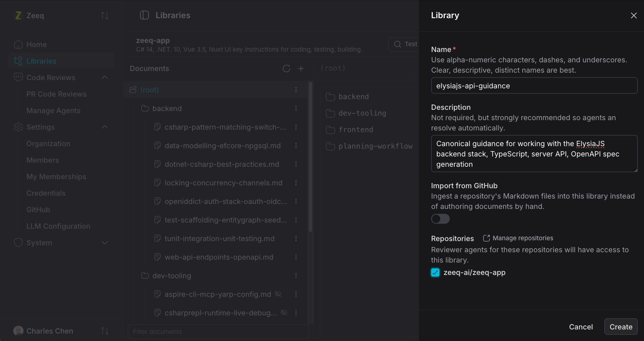
Task: Click the Documents panel scrollbar
Action: click(x=310, y=157)
